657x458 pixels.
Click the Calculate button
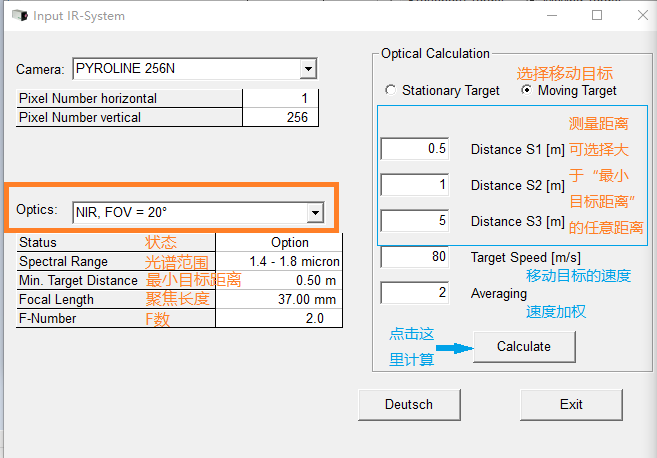(523, 346)
